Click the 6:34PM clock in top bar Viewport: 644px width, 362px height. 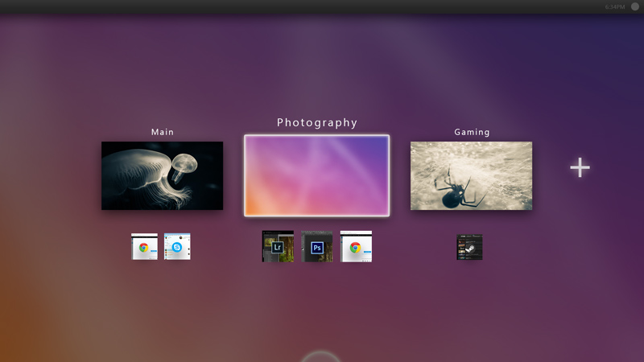[x=615, y=7]
